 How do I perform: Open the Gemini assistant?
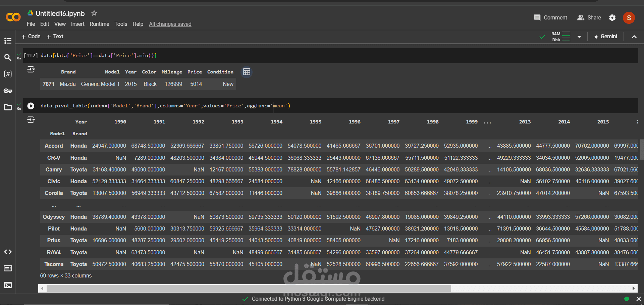[605, 37]
